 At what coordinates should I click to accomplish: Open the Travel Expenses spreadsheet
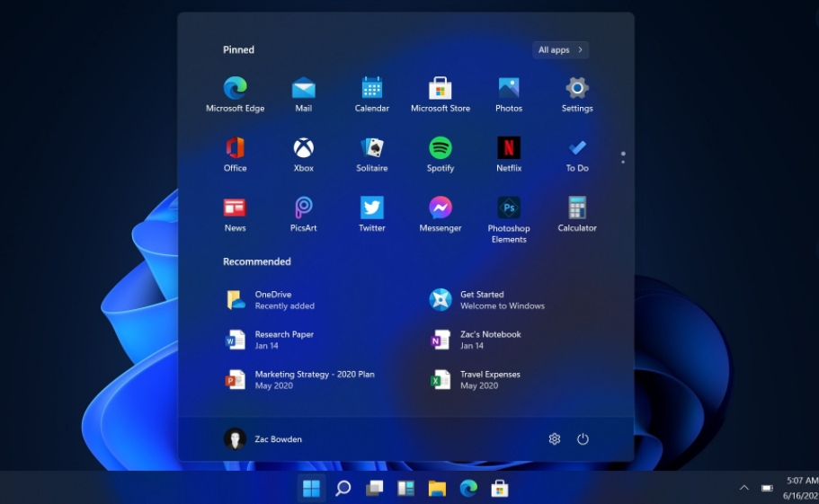(475, 380)
